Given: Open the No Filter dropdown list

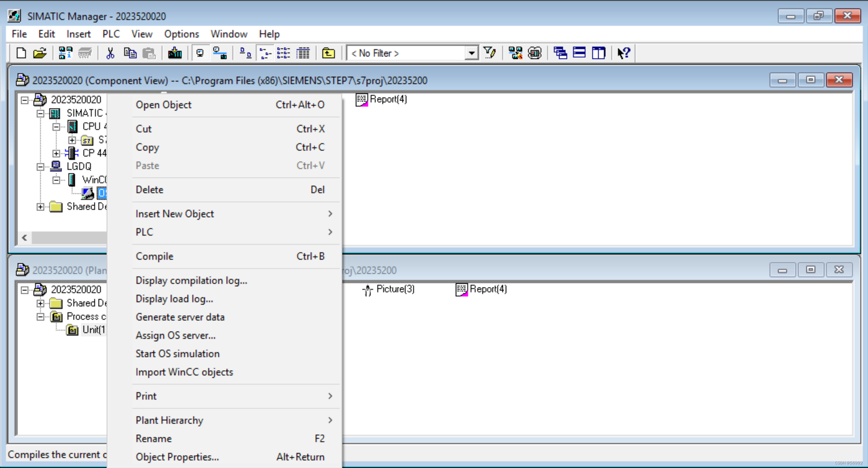Looking at the screenshot, I should pos(471,53).
